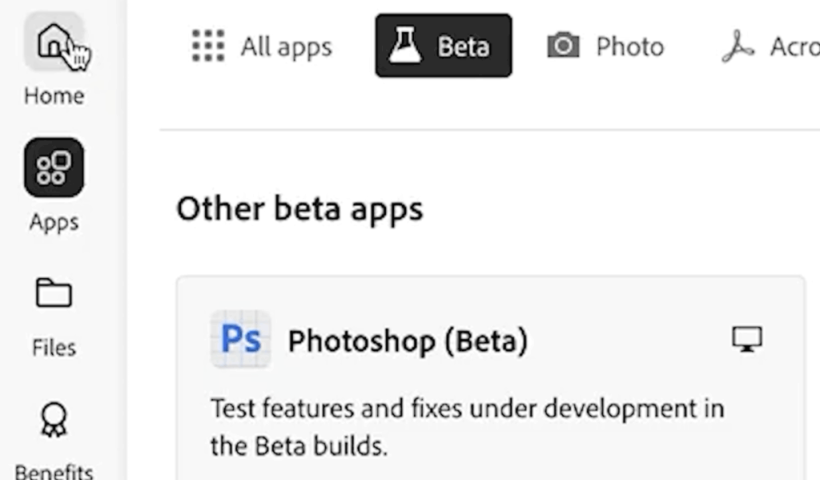Click the Home label in sidebar

[x=54, y=96]
